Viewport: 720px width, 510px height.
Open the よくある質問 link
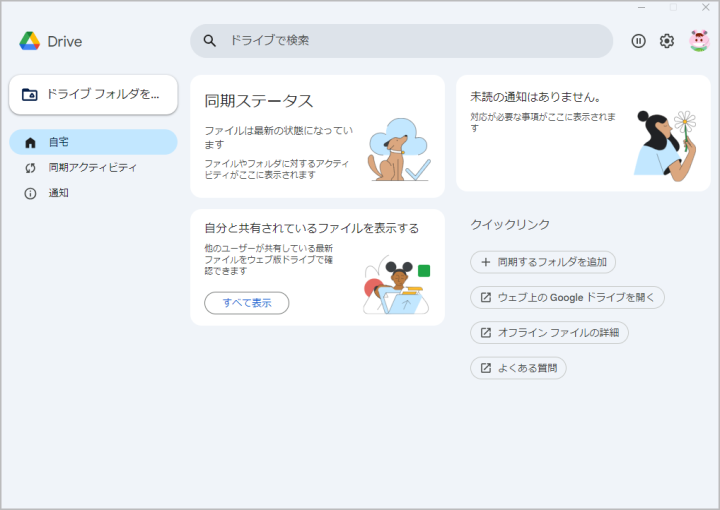[x=518, y=368]
